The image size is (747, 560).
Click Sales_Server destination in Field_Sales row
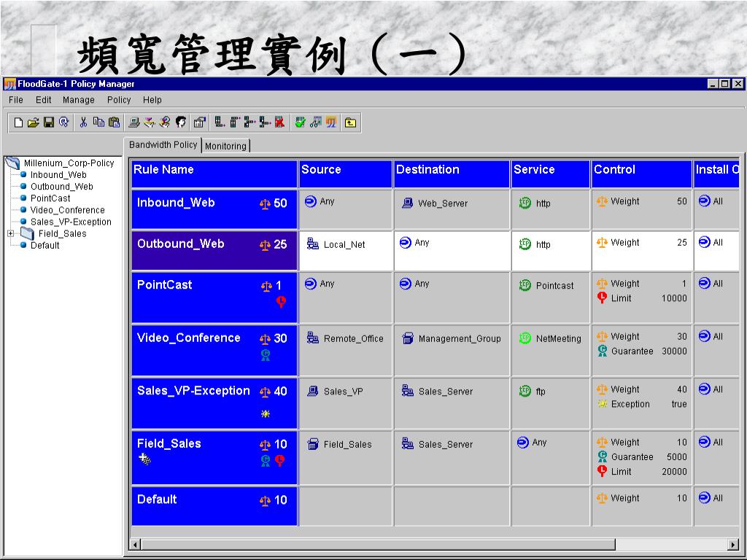click(438, 444)
